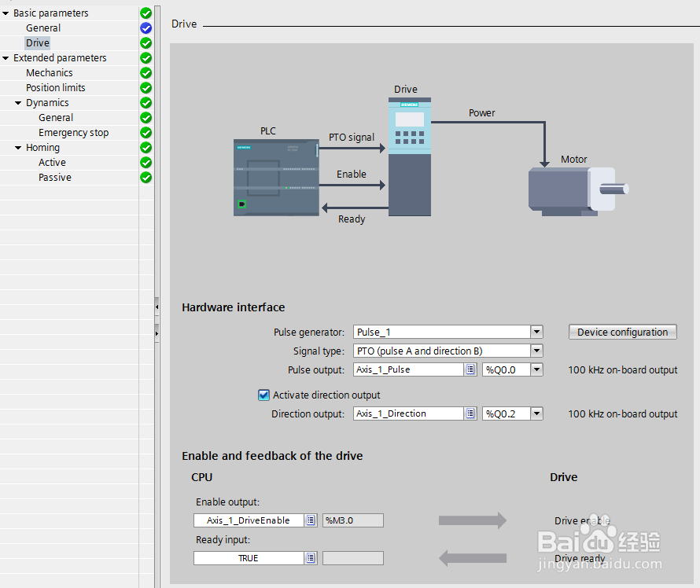Open Active homing settings

52,163
